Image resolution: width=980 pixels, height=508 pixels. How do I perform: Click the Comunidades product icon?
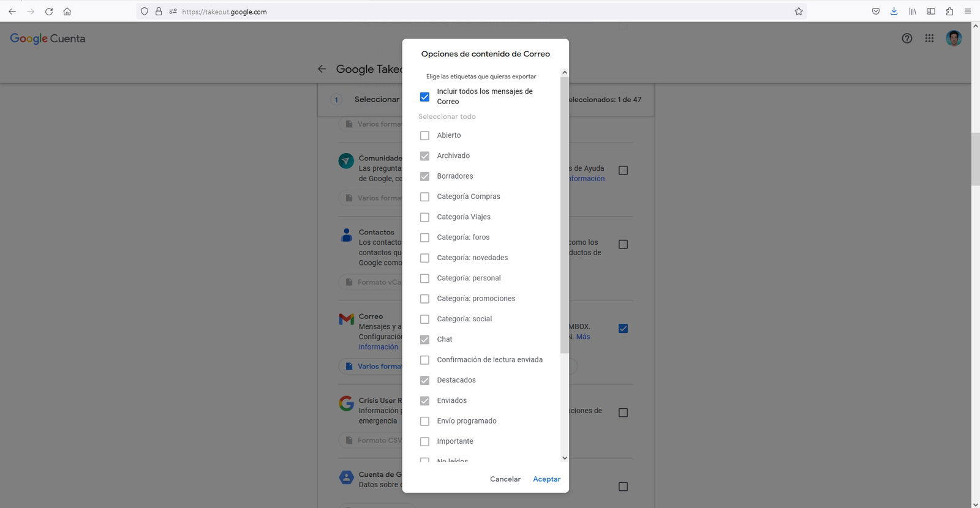pos(346,161)
